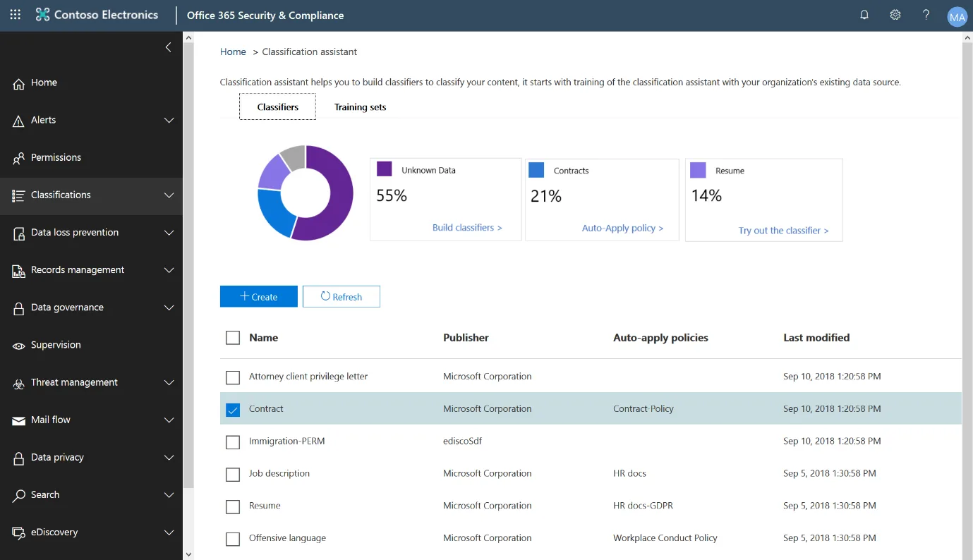Screen dimensions: 973x560
Task: Check the Immigration-PERM row checkbox
Action: (x=233, y=442)
